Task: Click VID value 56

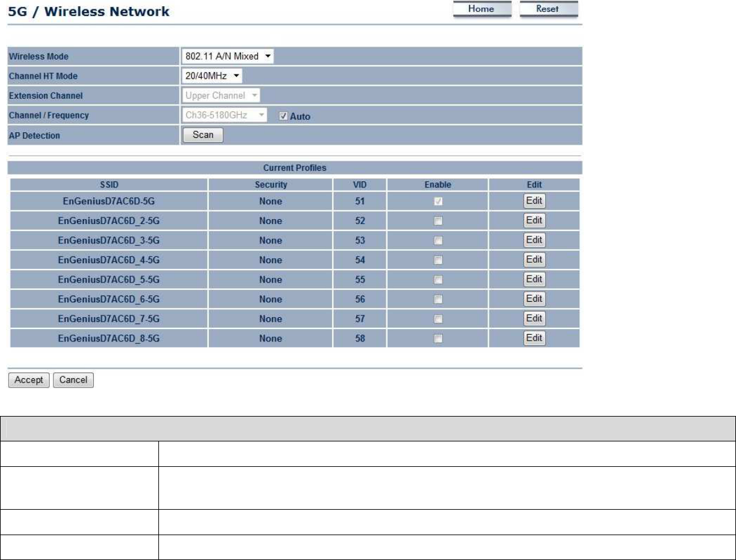Action: pyautogui.click(x=360, y=299)
